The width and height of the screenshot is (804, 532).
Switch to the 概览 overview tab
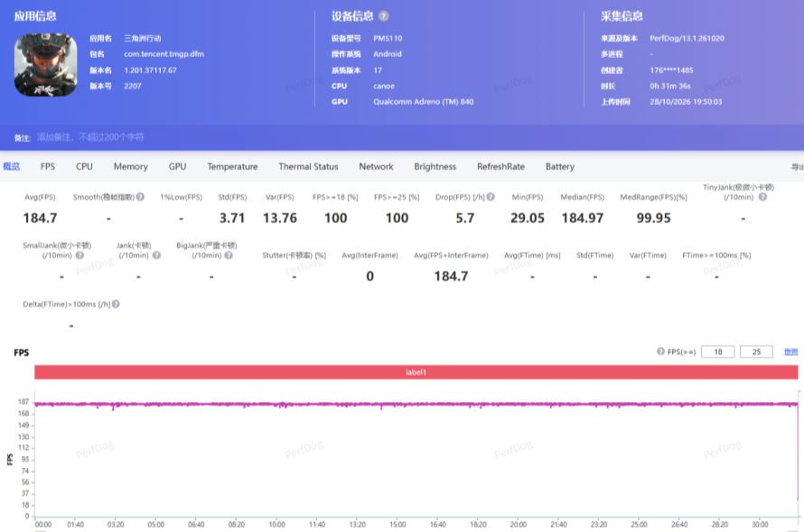(11, 166)
